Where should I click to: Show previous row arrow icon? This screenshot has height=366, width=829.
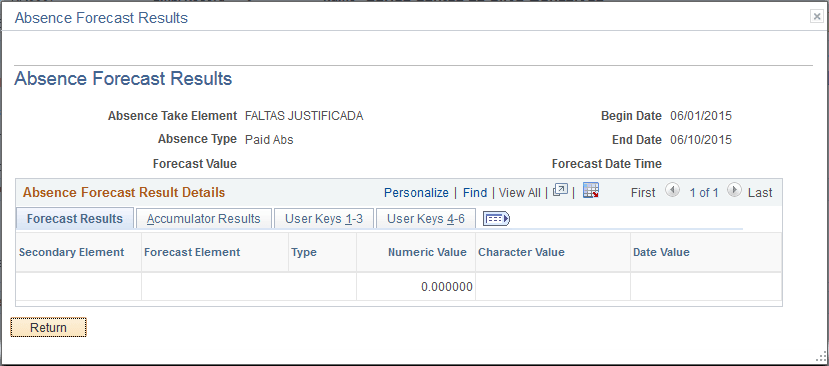click(x=672, y=190)
